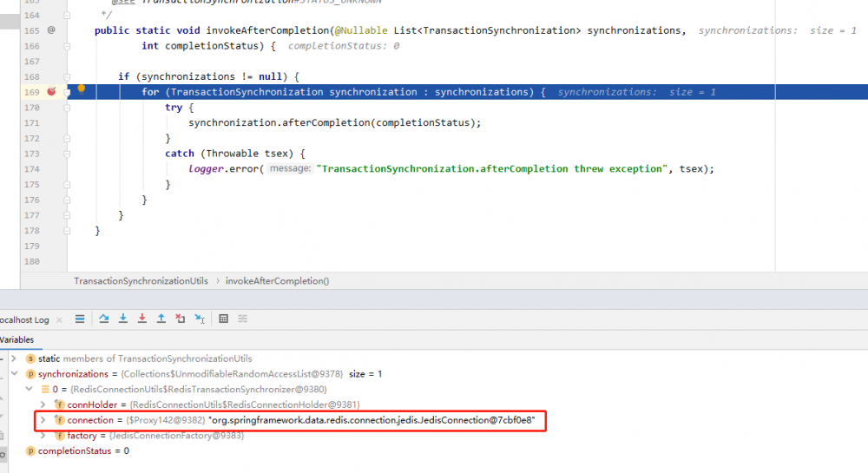Fold the method at line 166

67,46
